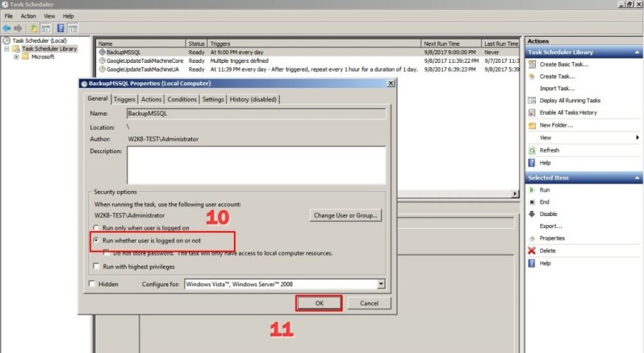644x353 pixels.
Task: Click Import Task link
Action: (x=557, y=88)
